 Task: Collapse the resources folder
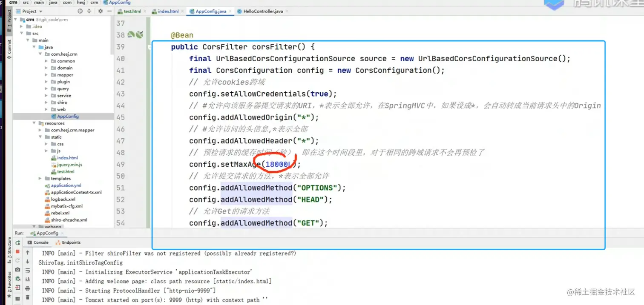coord(34,123)
